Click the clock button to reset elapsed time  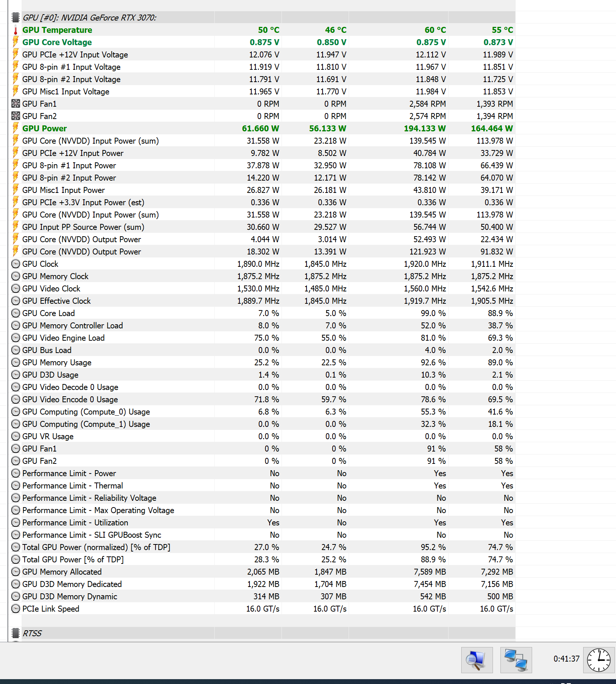(x=599, y=660)
